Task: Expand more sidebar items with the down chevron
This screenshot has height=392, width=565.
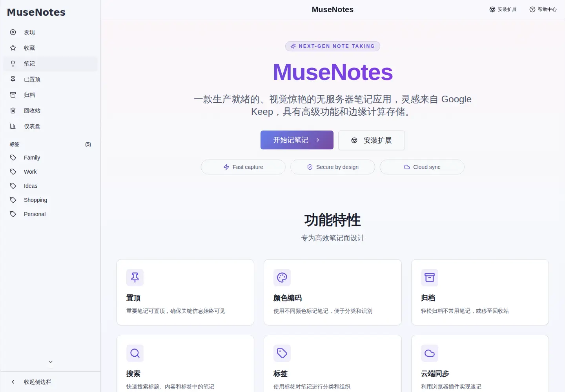Action: (51, 362)
